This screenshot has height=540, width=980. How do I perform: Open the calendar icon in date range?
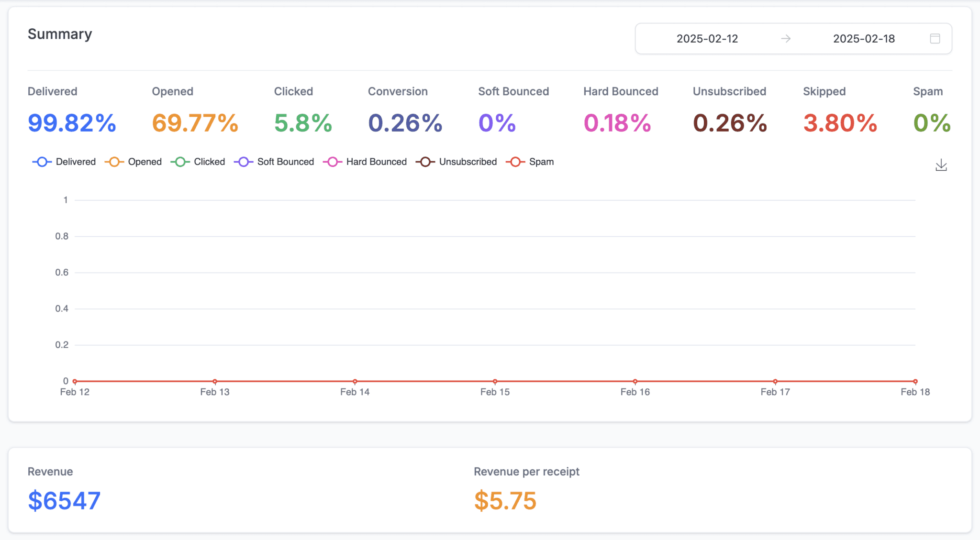click(935, 39)
